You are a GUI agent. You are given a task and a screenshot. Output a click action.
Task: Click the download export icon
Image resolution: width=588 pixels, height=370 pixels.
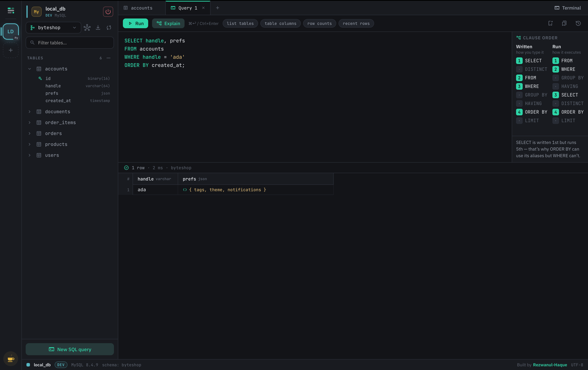click(98, 28)
